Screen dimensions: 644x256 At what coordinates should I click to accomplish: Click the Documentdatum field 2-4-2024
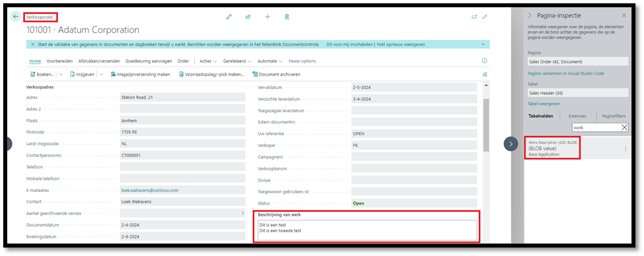[182, 225]
